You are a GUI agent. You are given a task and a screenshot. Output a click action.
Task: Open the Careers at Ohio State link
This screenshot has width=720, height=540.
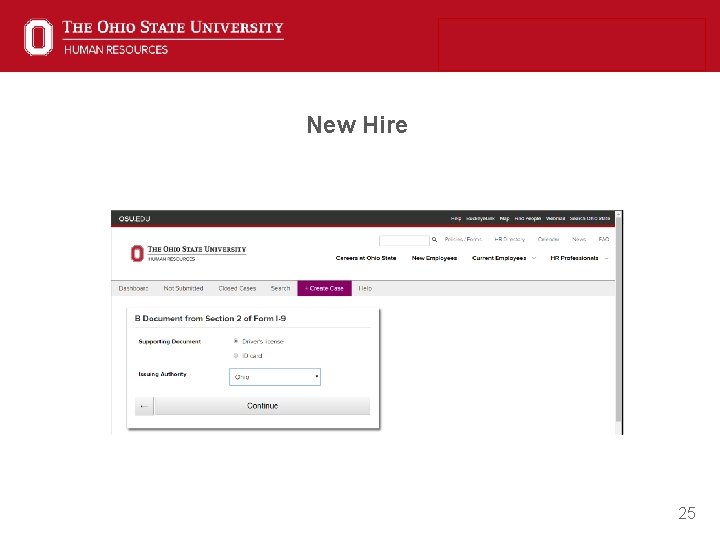pyautogui.click(x=366, y=258)
